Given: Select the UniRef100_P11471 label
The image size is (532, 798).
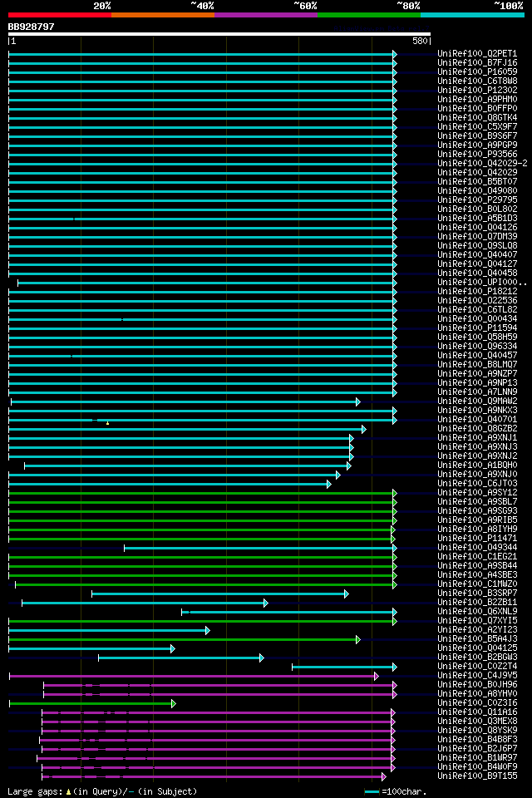Looking at the screenshot, I should 477,539.
